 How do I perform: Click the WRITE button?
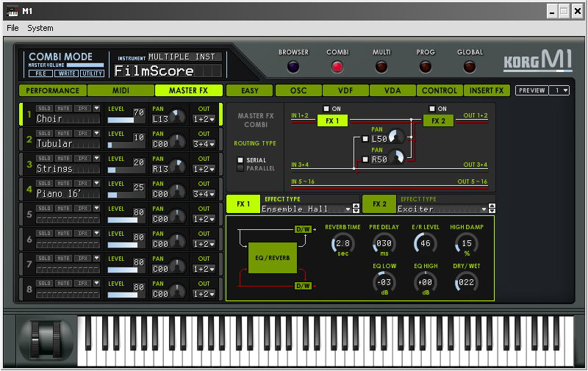coord(67,73)
